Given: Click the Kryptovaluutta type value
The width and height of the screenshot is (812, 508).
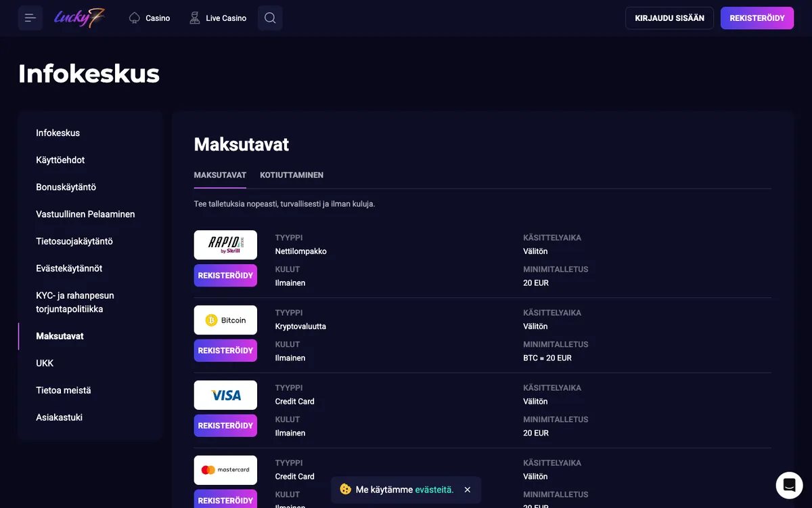Looking at the screenshot, I should (x=300, y=326).
